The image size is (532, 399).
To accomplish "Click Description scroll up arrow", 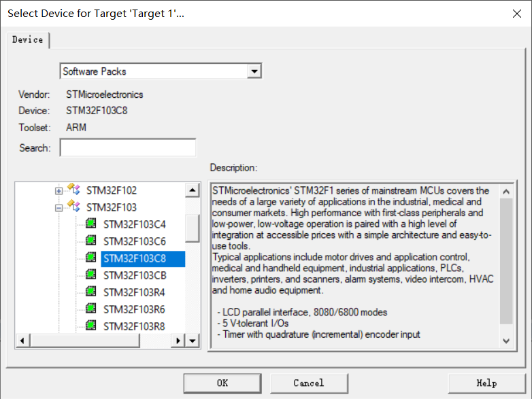I will (x=506, y=192).
